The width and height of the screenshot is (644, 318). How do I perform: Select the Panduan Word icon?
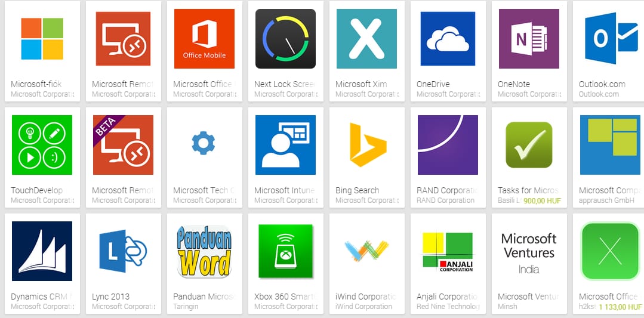tap(204, 251)
